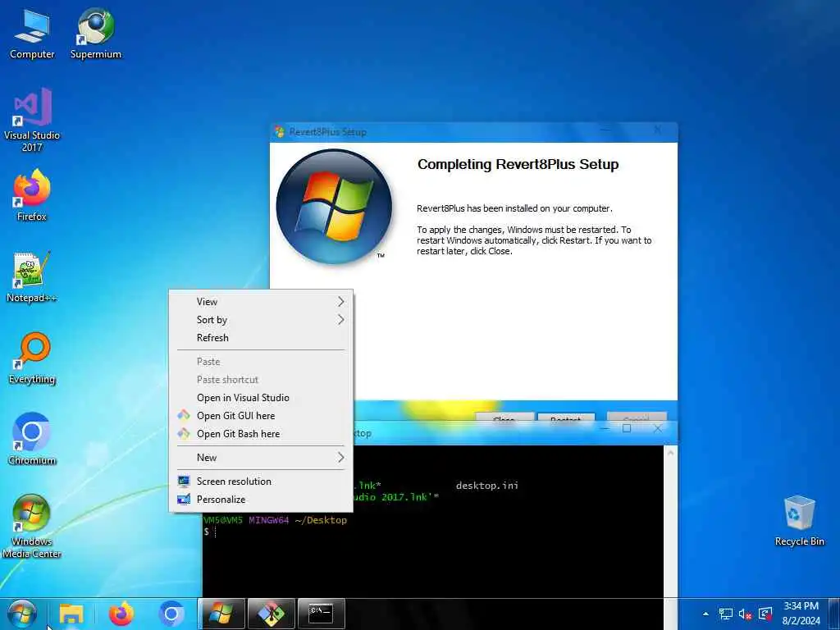
Task: Select the Recycle Bin desktop icon
Action: click(x=799, y=520)
